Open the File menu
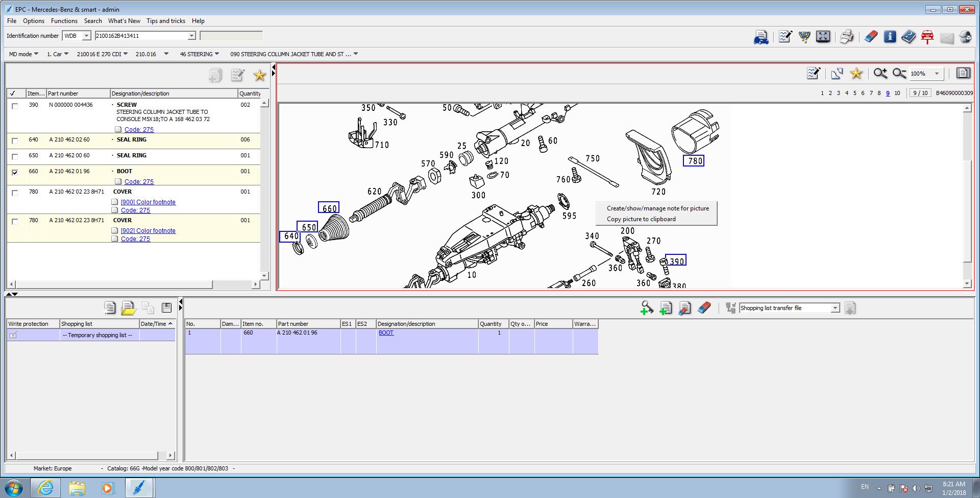 click(x=12, y=21)
